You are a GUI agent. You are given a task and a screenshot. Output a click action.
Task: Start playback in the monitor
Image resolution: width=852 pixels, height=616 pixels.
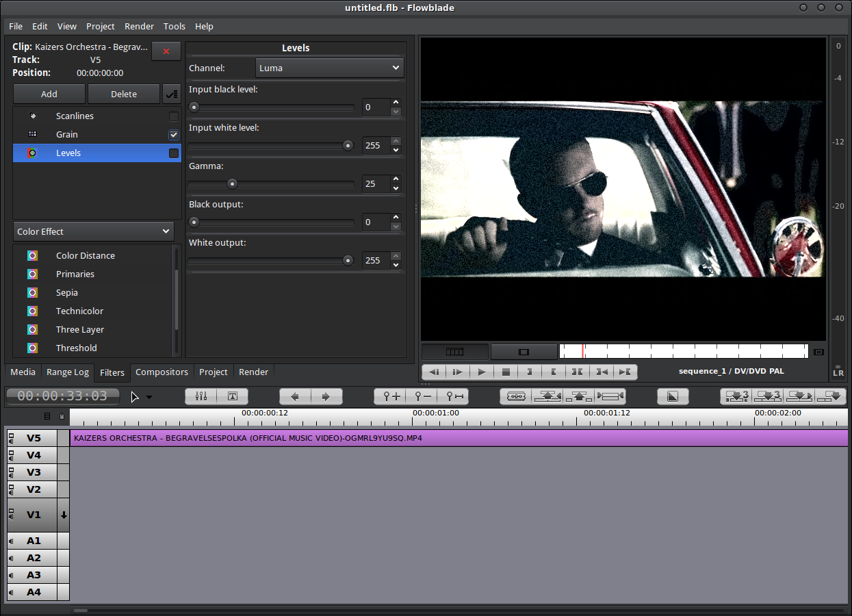coord(482,372)
